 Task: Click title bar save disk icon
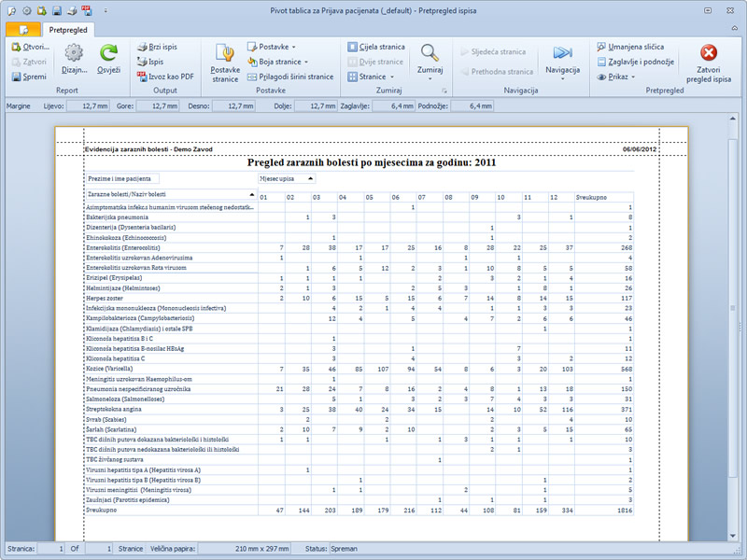tap(57, 10)
